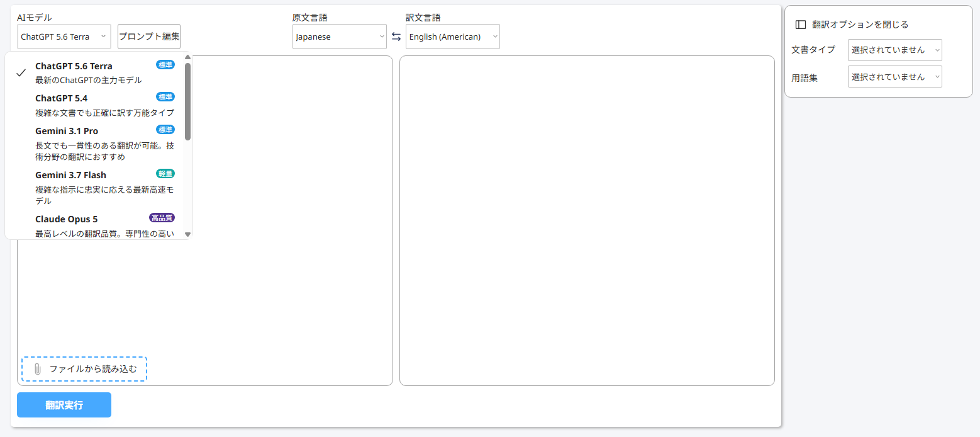The width and height of the screenshot is (980, 437).
Task: Open the 原文言語 Japanese dropdown
Action: click(340, 37)
